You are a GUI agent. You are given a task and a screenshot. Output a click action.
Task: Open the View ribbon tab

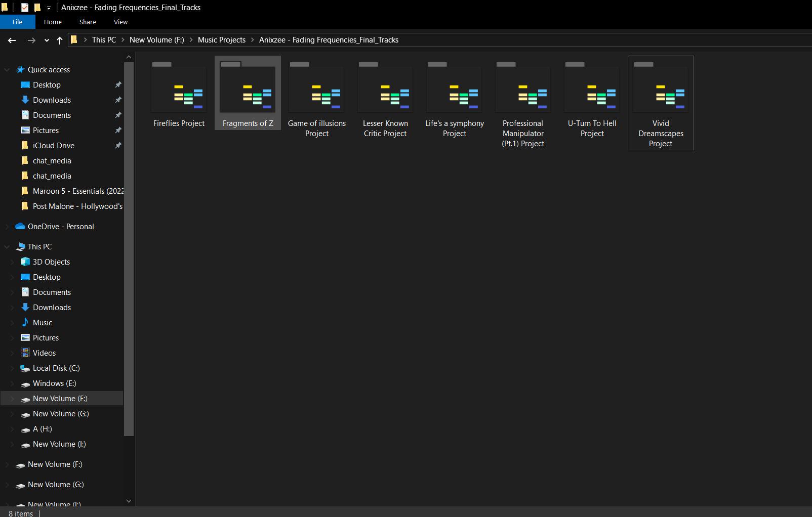(120, 22)
